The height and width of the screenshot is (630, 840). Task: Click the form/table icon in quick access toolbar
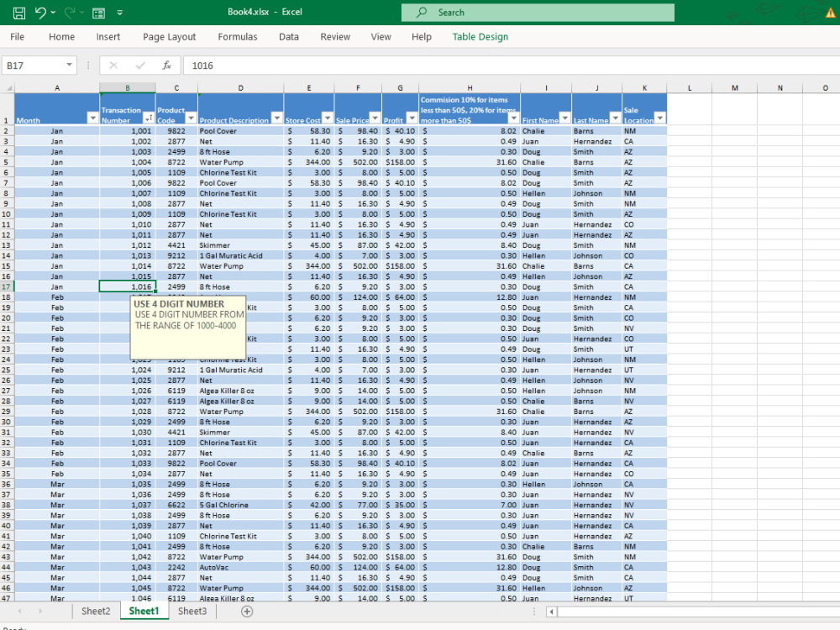pyautogui.click(x=98, y=13)
